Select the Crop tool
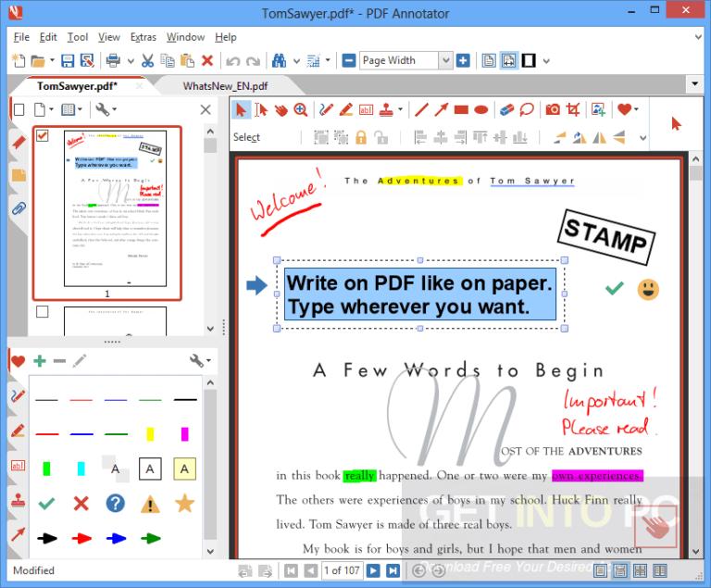 point(573,110)
